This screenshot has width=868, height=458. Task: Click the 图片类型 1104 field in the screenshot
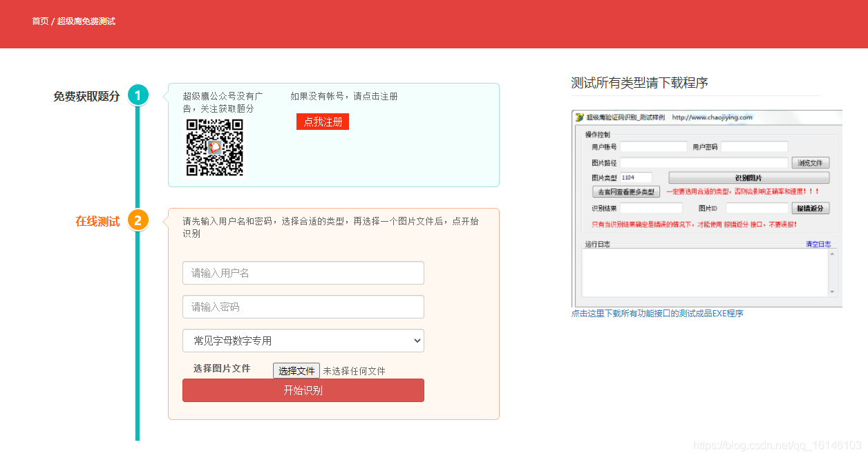(x=636, y=178)
